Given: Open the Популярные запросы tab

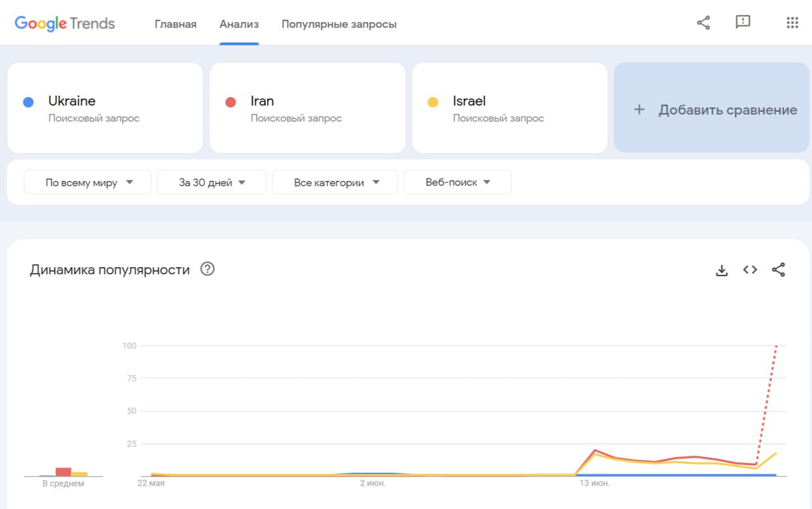Looking at the screenshot, I should [x=339, y=24].
